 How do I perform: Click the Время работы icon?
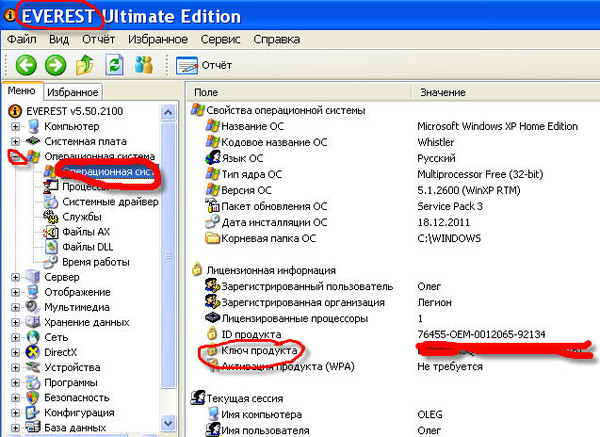51,262
